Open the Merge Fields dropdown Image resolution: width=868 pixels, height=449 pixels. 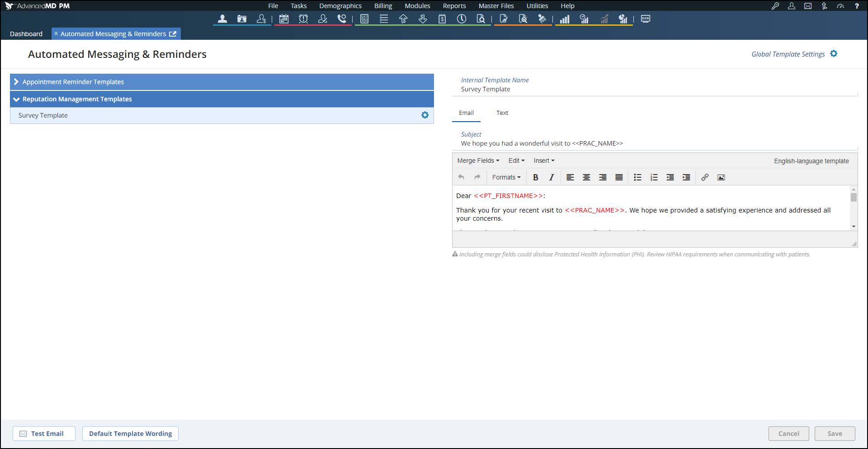tap(478, 161)
